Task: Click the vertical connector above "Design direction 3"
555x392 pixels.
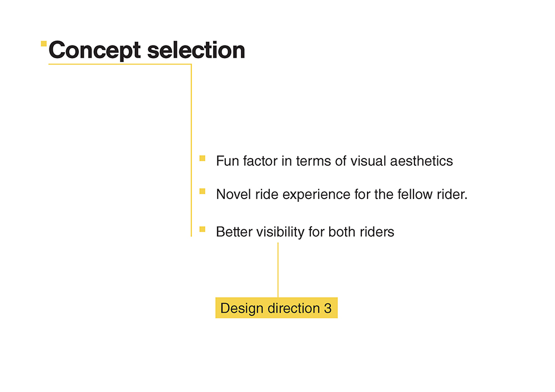Action: (277, 269)
